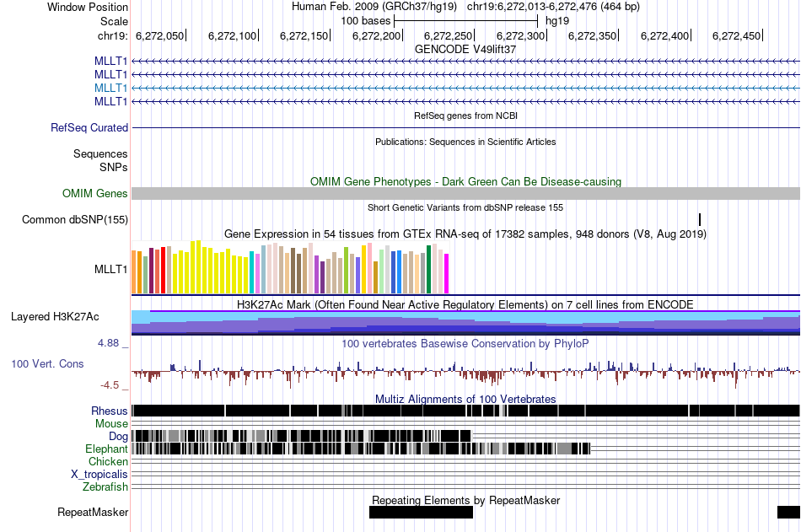
Task: Click the 6,272,250 coordinate tick
Action: [x=449, y=35]
